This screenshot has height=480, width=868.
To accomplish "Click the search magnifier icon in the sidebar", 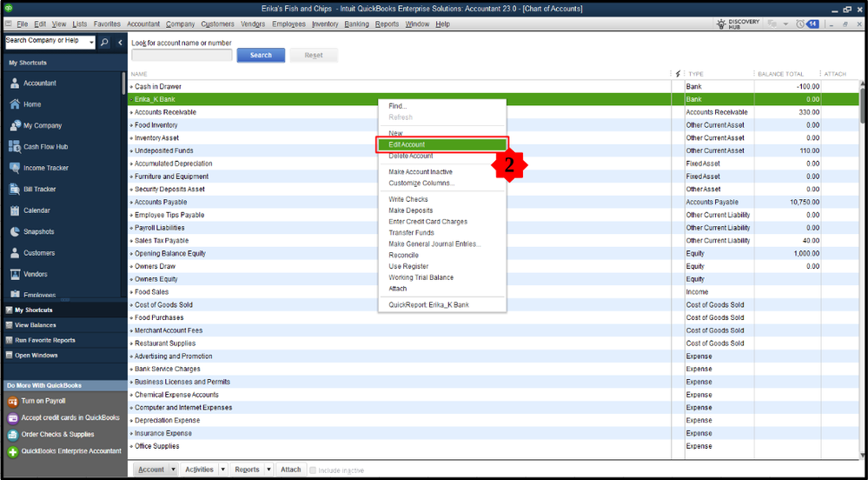I will (104, 42).
